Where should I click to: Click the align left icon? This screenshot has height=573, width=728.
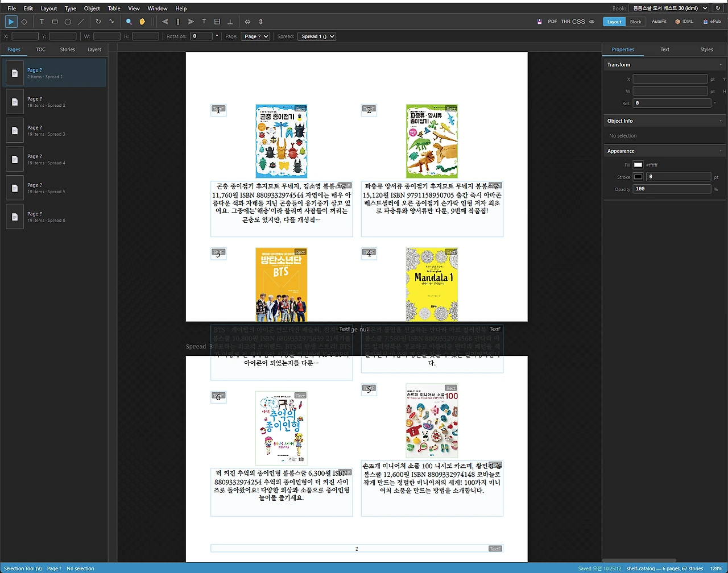point(165,22)
